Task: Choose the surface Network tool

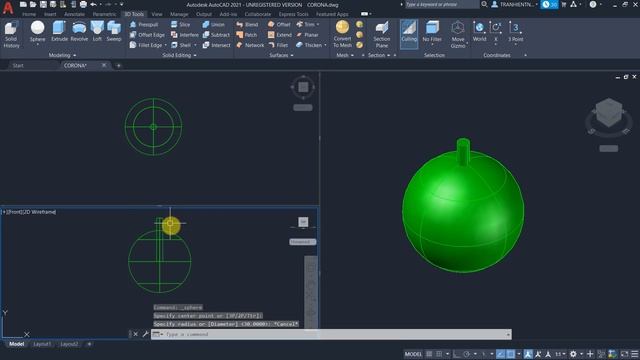Action: (x=250, y=45)
